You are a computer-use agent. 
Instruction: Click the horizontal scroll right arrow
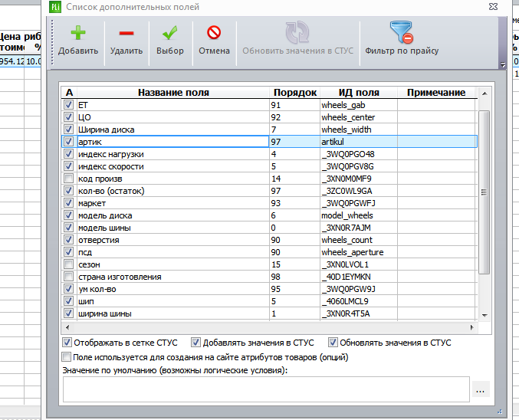(471, 328)
